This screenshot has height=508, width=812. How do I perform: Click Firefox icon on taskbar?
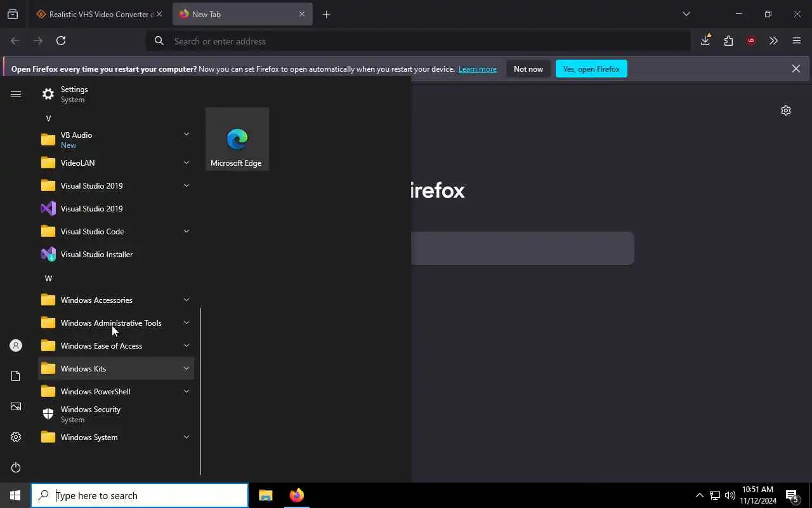(x=296, y=495)
